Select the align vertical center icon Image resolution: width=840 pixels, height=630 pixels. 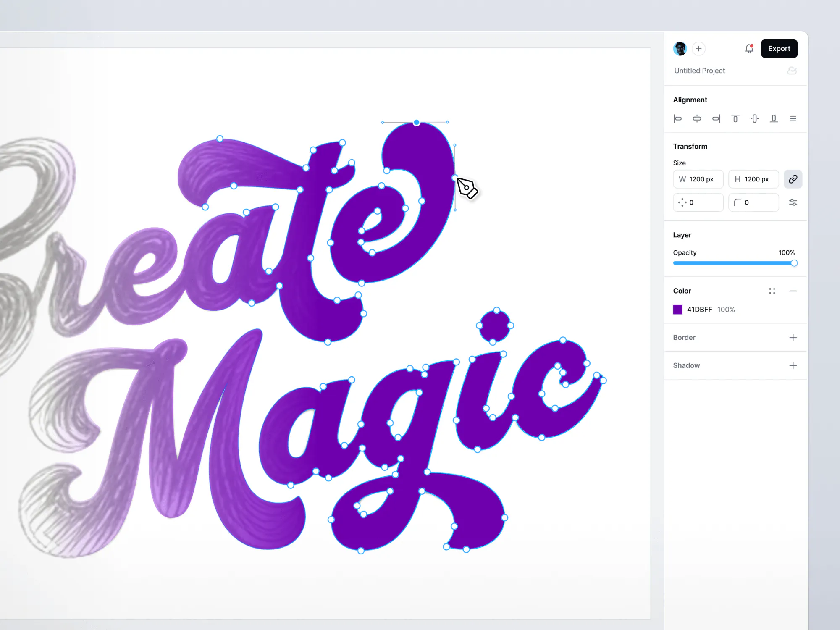click(754, 118)
